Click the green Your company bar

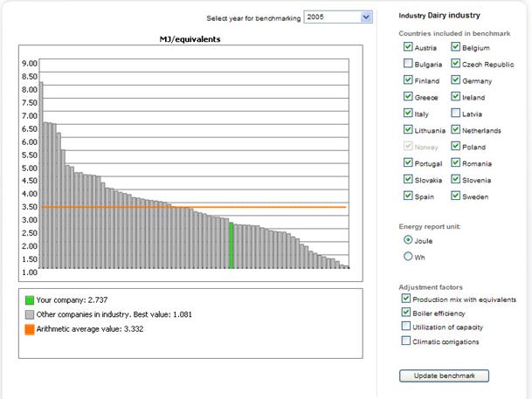click(231, 245)
